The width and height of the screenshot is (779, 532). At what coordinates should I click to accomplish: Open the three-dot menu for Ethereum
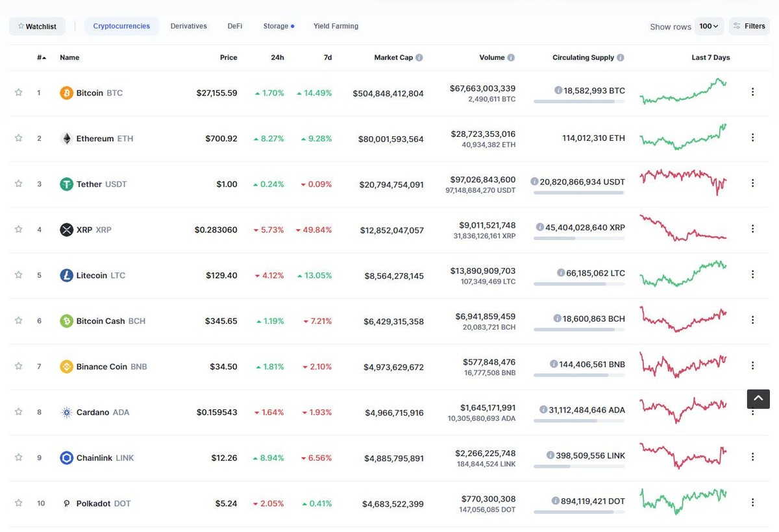[752, 138]
